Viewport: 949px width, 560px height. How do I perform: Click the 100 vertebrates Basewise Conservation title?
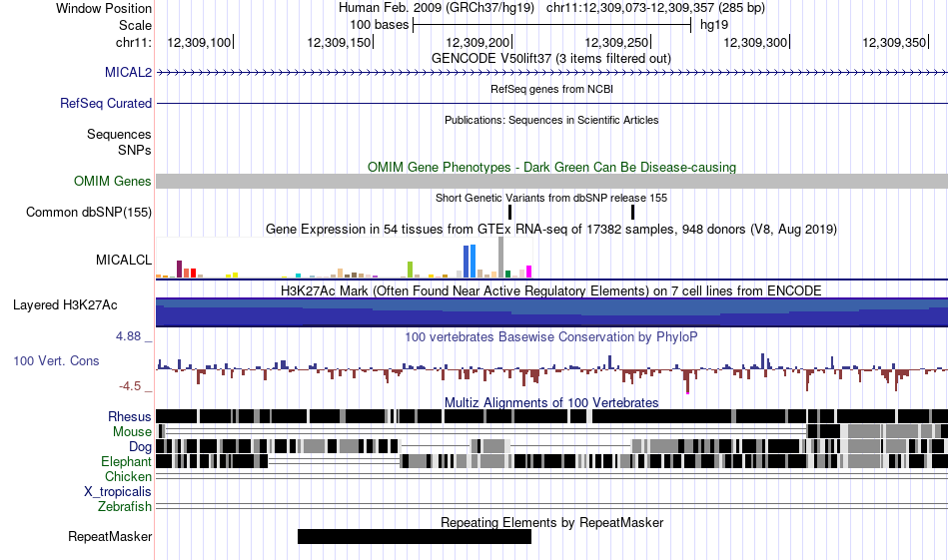[x=551, y=336]
